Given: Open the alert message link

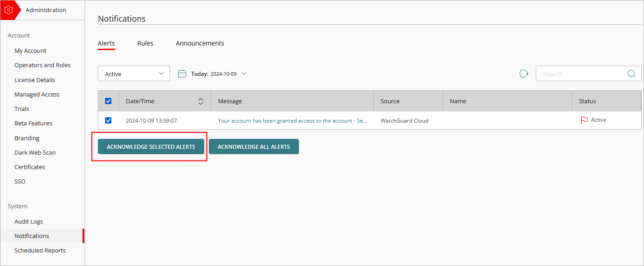Looking at the screenshot, I should point(292,121).
